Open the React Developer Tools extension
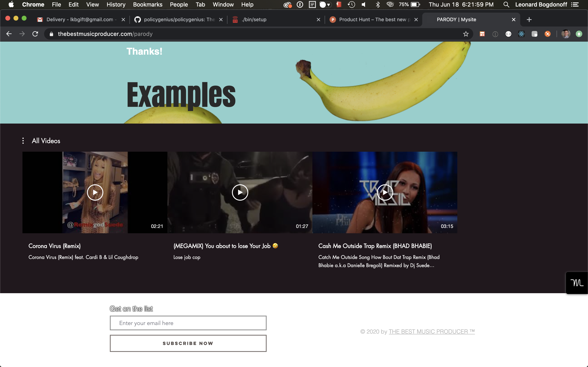The width and height of the screenshot is (588, 367). click(x=521, y=34)
